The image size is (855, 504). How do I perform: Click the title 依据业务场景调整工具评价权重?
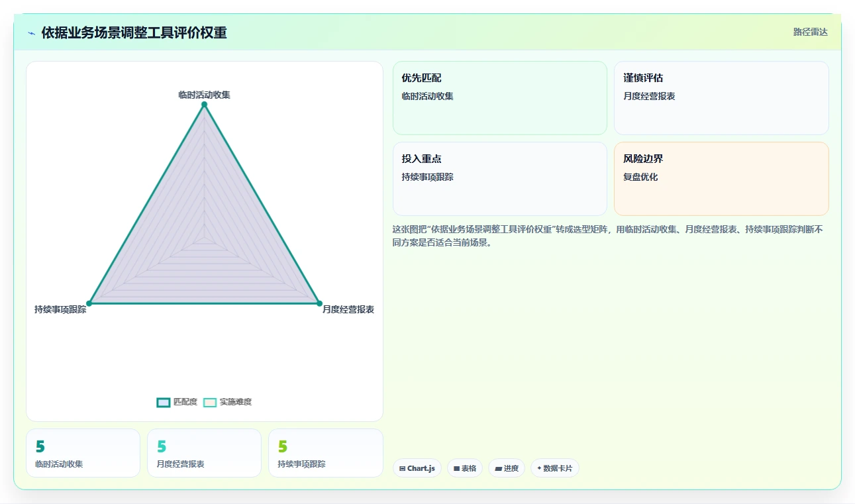[134, 33]
